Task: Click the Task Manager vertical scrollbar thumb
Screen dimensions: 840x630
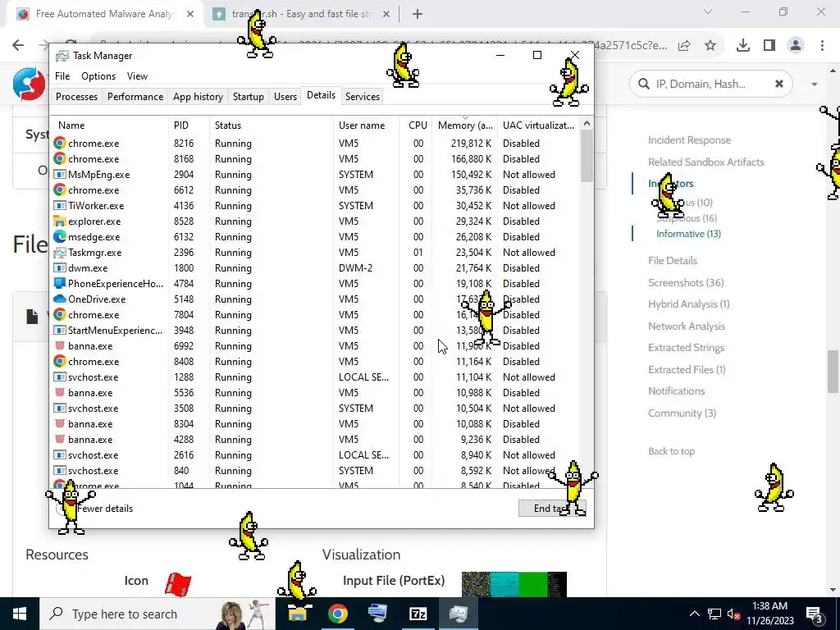Action: click(587, 156)
